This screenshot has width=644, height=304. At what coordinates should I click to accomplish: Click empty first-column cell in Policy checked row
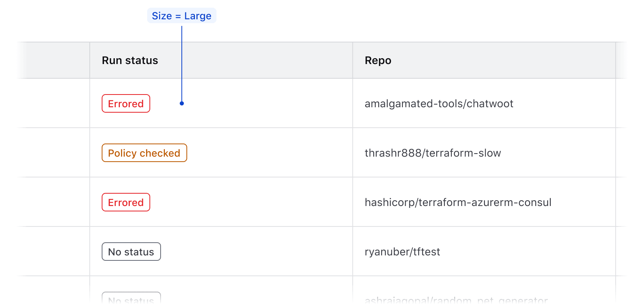[x=54, y=153]
